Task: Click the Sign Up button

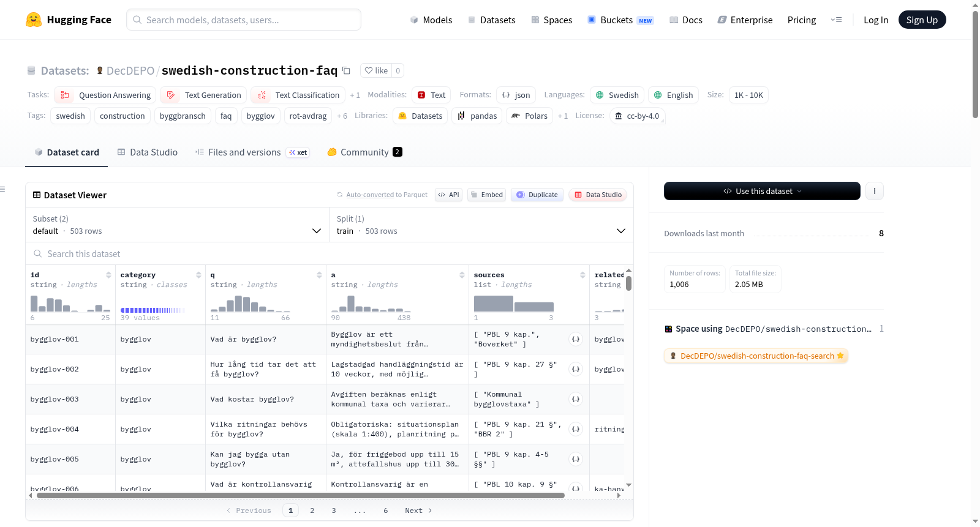Action: (x=922, y=20)
